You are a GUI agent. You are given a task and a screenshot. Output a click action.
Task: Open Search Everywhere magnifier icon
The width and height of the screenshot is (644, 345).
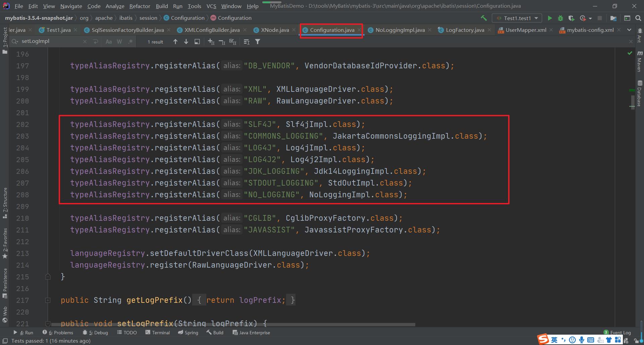click(x=638, y=18)
